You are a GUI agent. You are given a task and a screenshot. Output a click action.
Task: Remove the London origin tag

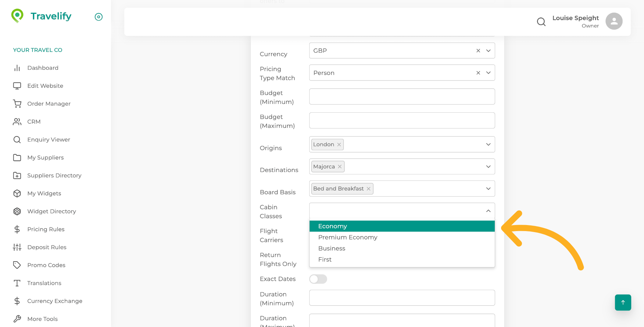click(339, 144)
